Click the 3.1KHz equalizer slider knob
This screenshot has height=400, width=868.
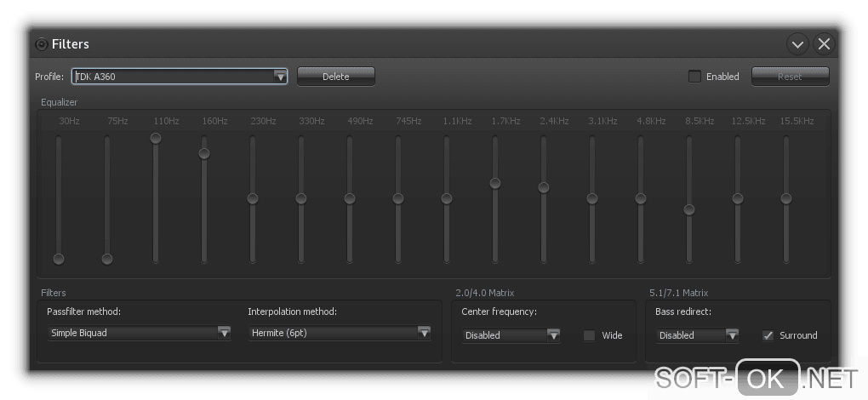(592, 198)
